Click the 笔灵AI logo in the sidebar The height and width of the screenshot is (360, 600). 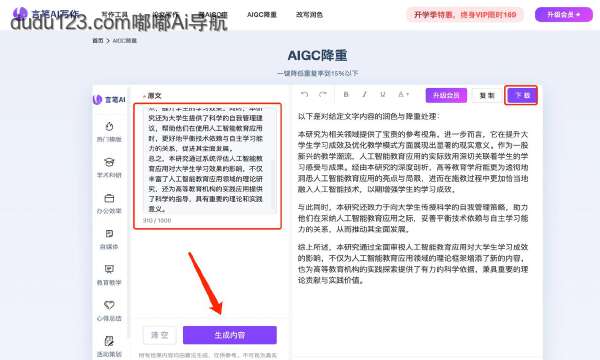(x=109, y=100)
